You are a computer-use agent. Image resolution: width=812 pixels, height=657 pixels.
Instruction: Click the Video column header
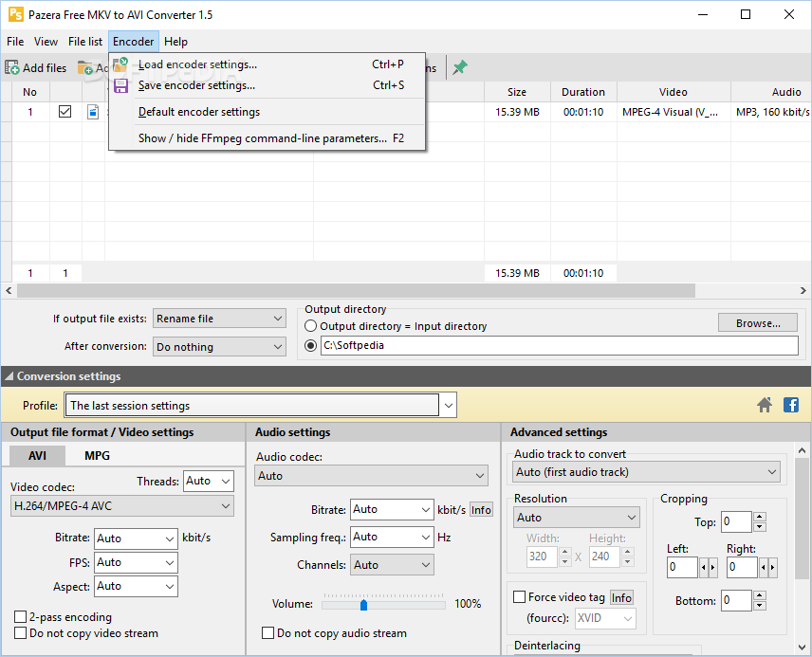674,92
